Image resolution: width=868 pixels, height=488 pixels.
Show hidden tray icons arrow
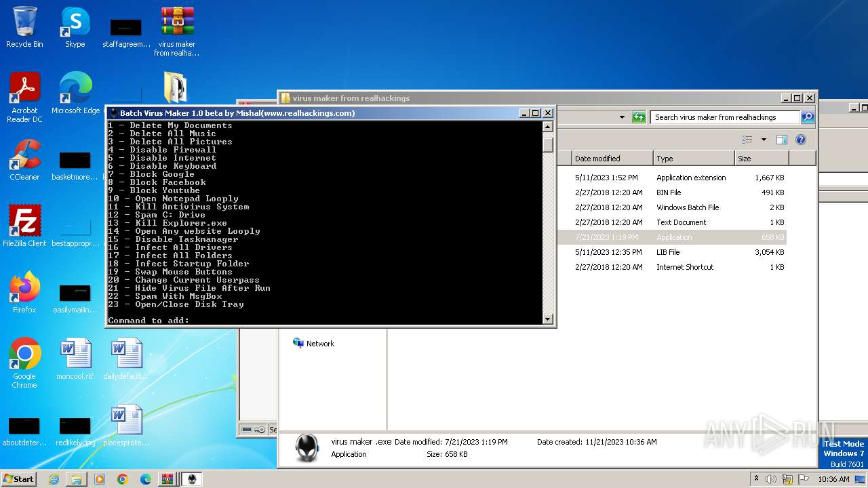coord(756,479)
